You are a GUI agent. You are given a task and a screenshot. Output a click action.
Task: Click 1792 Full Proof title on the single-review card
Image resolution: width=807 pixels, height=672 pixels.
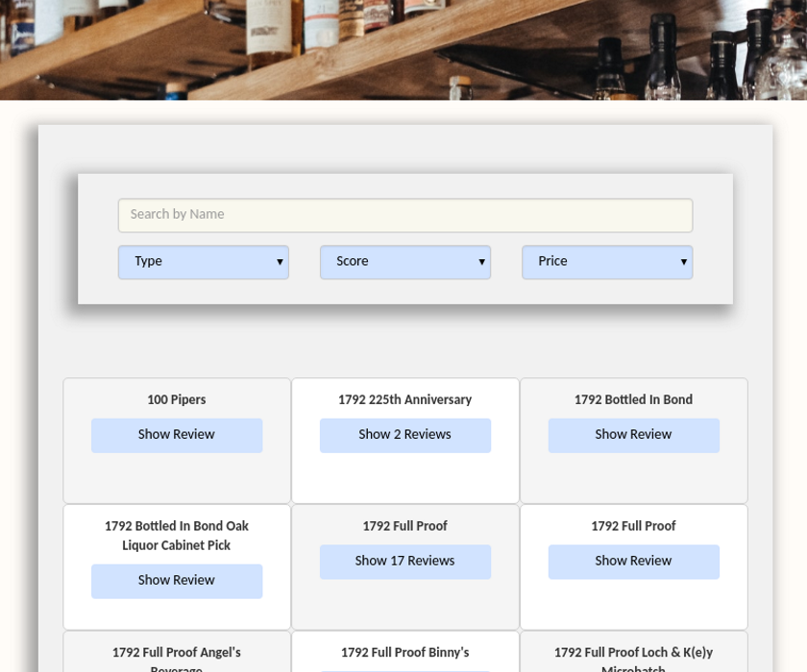(x=633, y=527)
